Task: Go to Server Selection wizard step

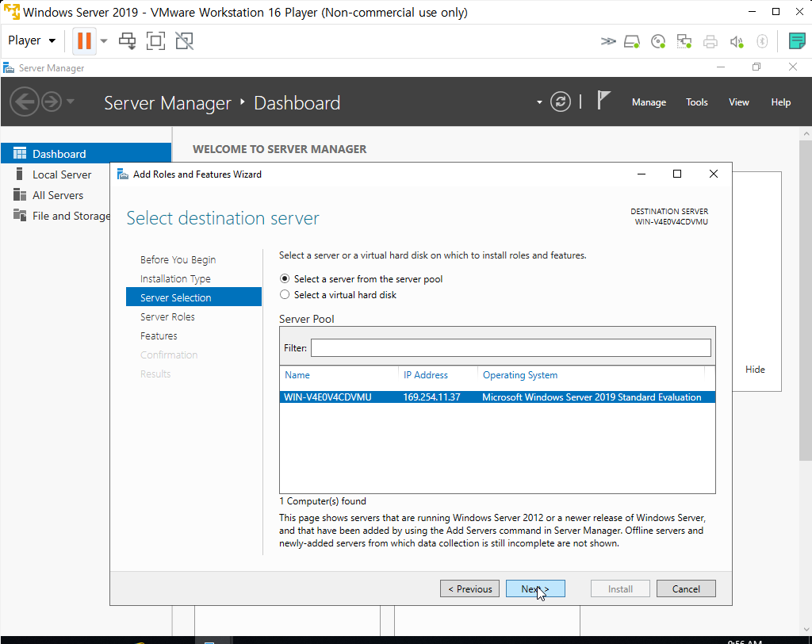Action: point(193,297)
